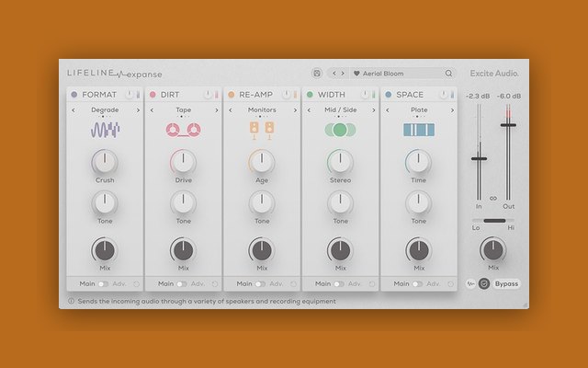Viewport: 588px width, 368px height.
Task: Go to next DIRT mode after Tape
Action: point(217,110)
